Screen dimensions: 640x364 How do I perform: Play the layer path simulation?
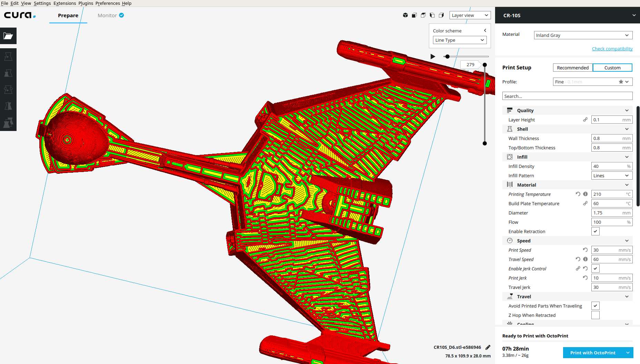(433, 57)
